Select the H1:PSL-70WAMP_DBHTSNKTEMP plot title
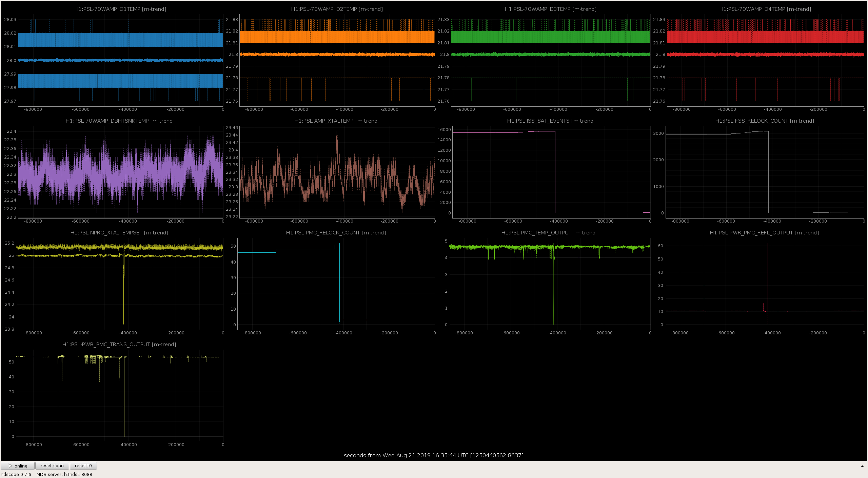The width and height of the screenshot is (868, 478). (120, 121)
